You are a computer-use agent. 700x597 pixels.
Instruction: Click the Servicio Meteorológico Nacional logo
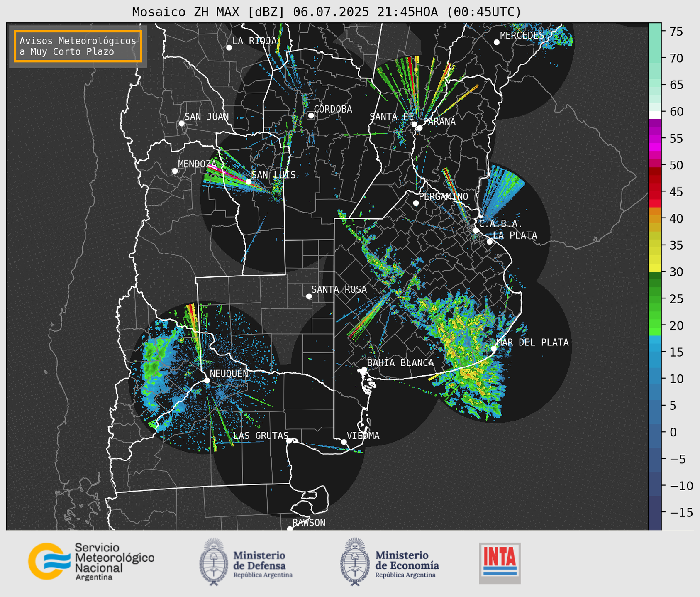(x=91, y=561)
